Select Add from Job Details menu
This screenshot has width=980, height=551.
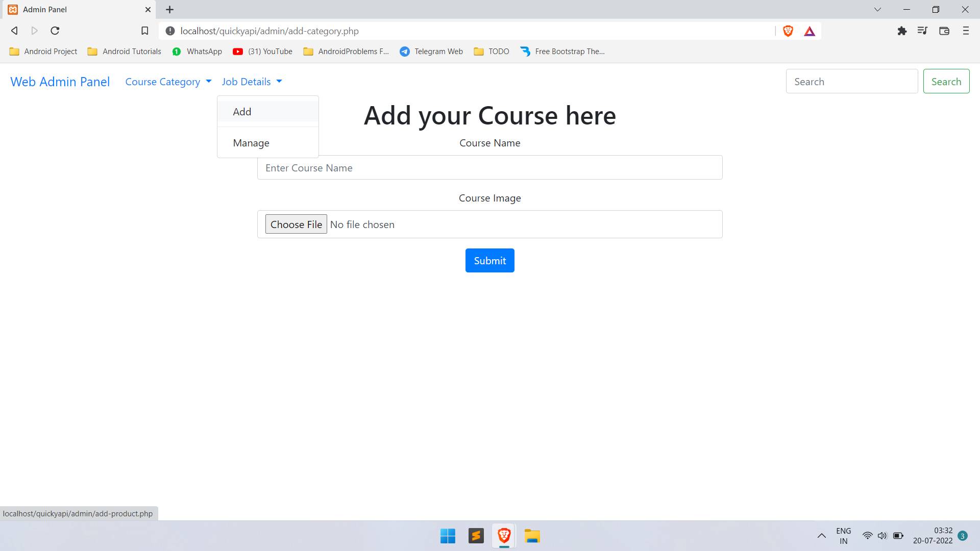point(268,112)
